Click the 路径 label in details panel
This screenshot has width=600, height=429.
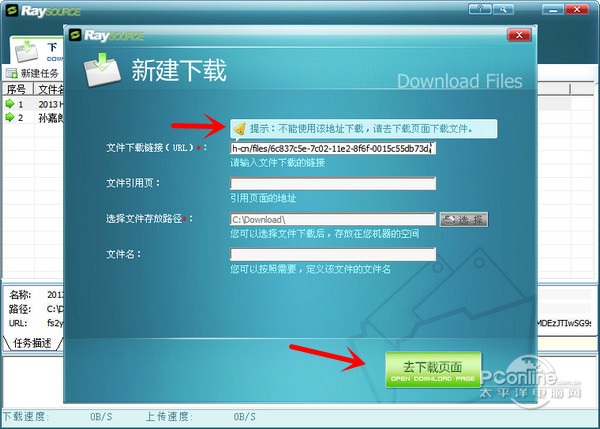pyautogui.click(x=20, y=308)
